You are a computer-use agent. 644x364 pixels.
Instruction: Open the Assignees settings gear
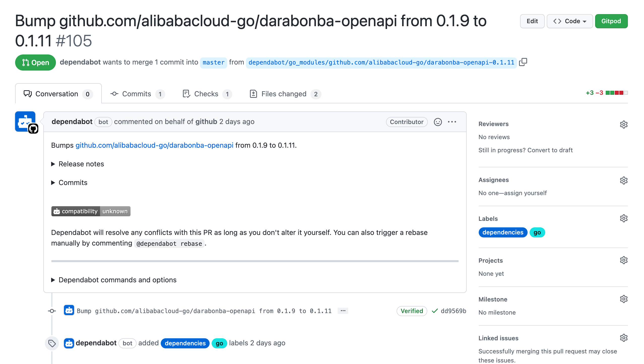click(x=623, y=180)
